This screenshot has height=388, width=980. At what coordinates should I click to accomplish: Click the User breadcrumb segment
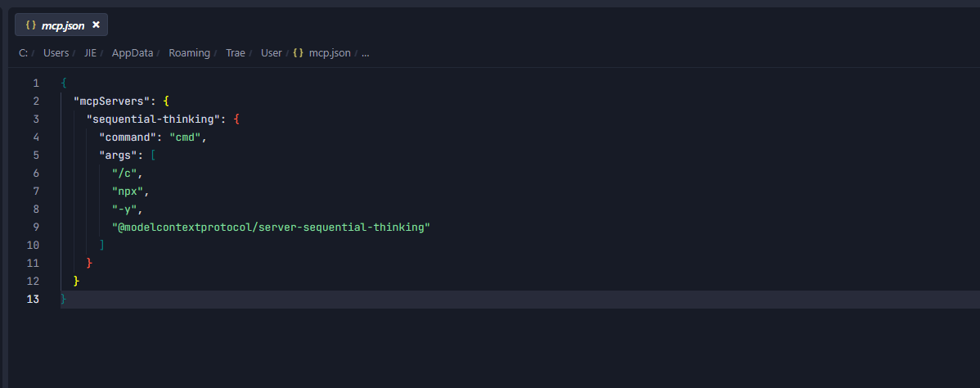pos(272,53)
